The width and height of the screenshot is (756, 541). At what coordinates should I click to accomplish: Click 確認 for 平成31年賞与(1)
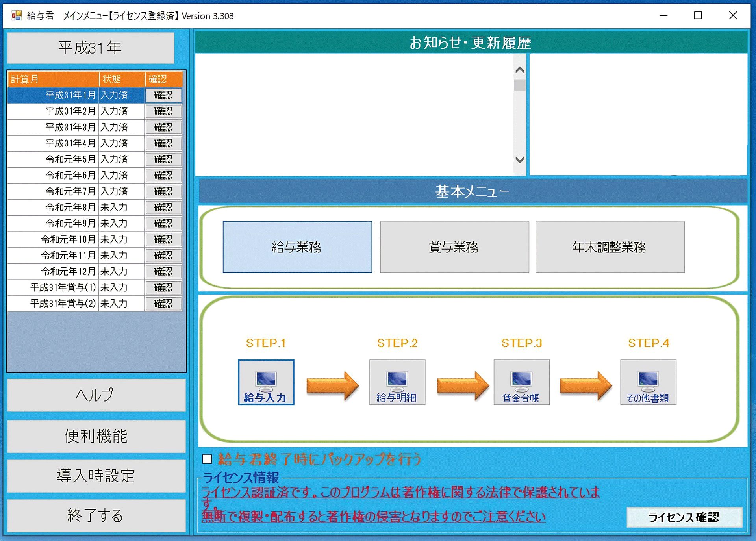point(163,287)
